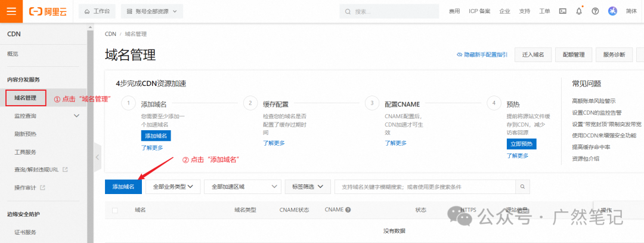The width and height of the screenshot is (644, 243).
Task: Click 了解更多 under 配置CNAME step
Action: (396, 143)
